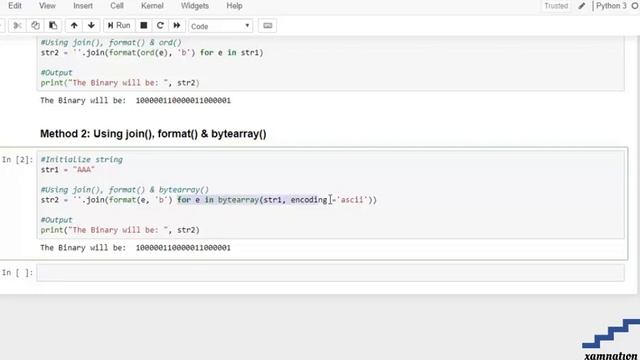Click the #Initialize string comment
The width and height of the screenshot is (640, 360).
point(82,160)
